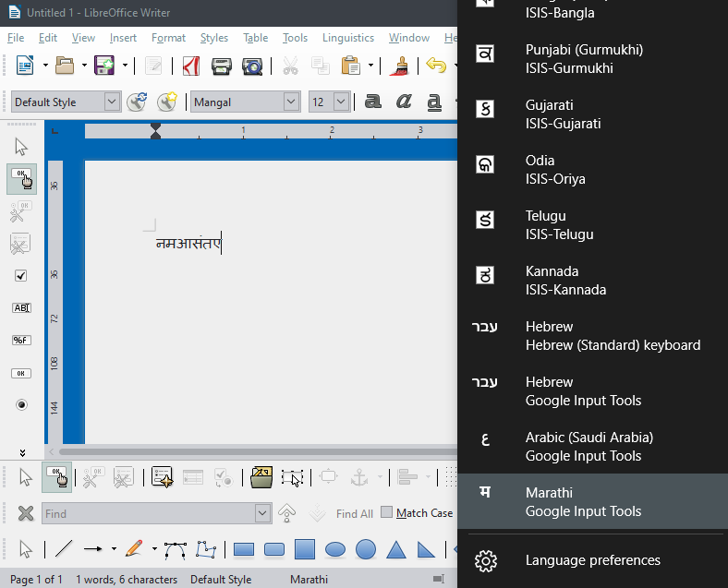Select the Ellipse shape tool
The image size is (728, 588).
(335, 550)
